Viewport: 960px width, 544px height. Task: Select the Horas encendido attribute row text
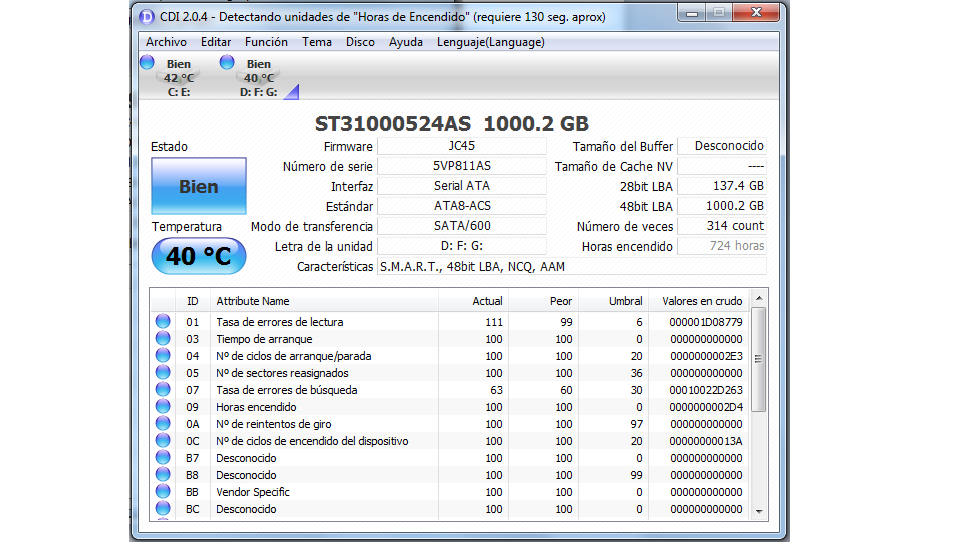(256, 407)
